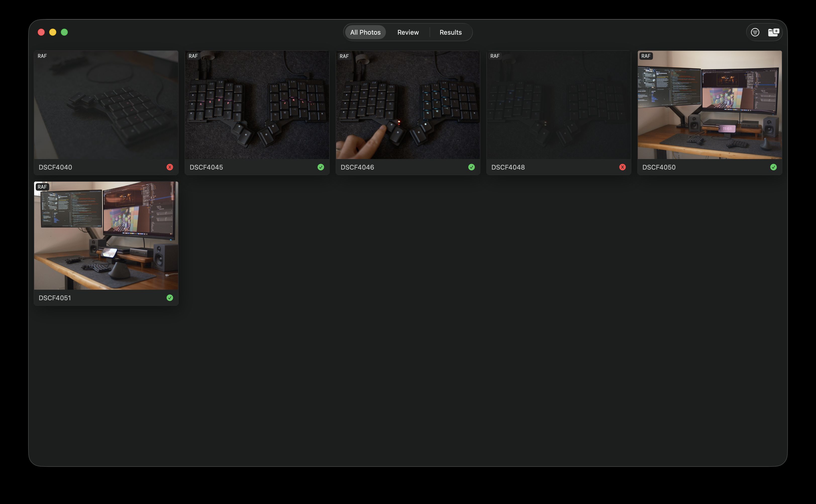
Task: Click the RAF badge on DSCF4050
Action: (646, 56)
